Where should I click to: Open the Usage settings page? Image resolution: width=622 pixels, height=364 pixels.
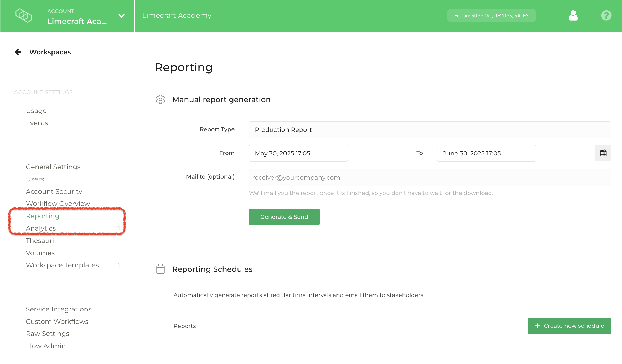[36, 111]
